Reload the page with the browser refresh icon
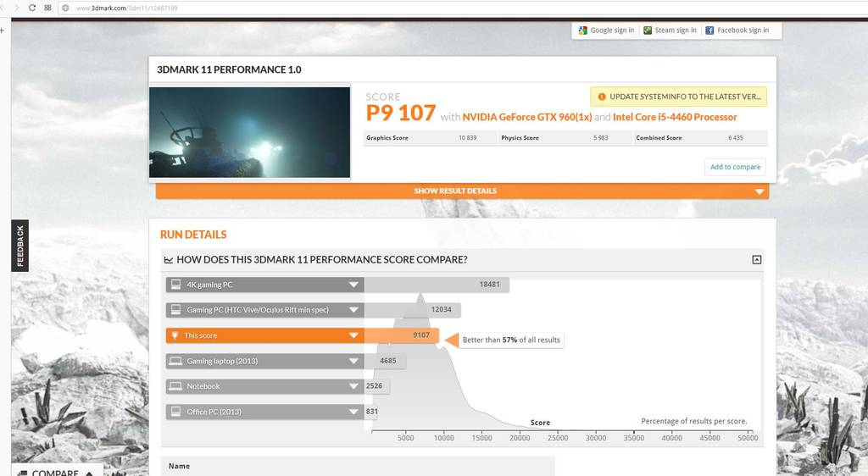Viewport: 868px width, 476px height. pos(32,8)
